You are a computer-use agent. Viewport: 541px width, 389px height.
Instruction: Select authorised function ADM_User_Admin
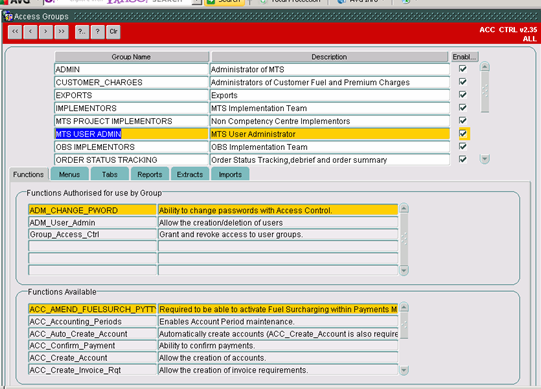[92, 223]
